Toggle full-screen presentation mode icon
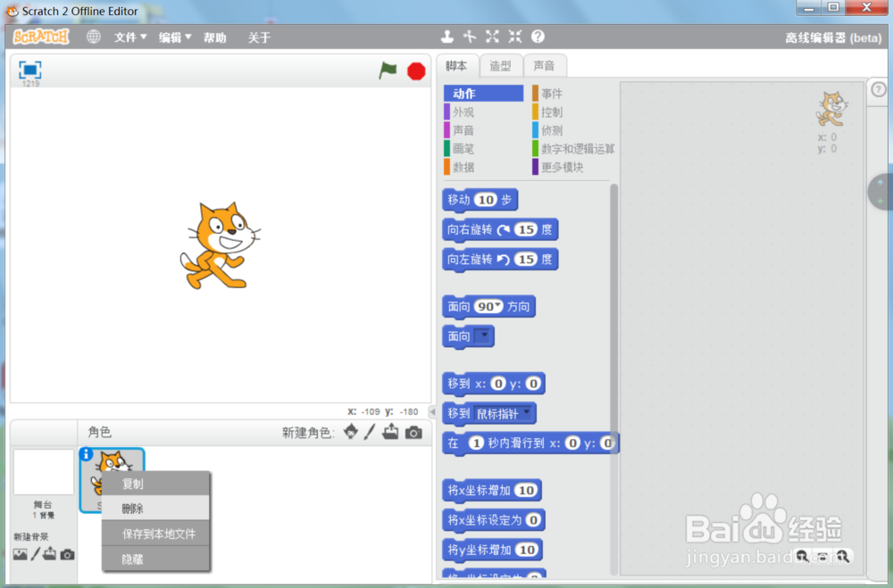The height and width of the screenshot is (588, 893). 30,70
